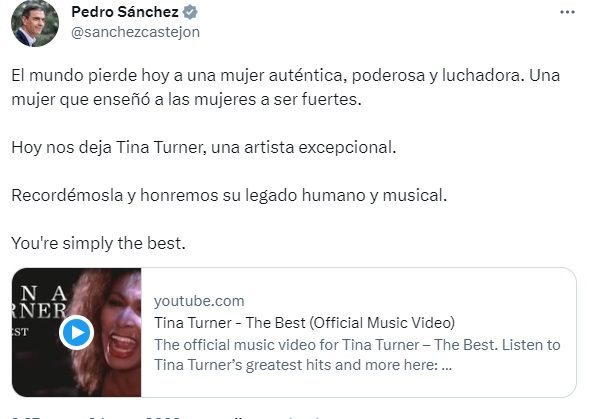Open the Pedro Sánchez display name link

[x=125, y=12]
